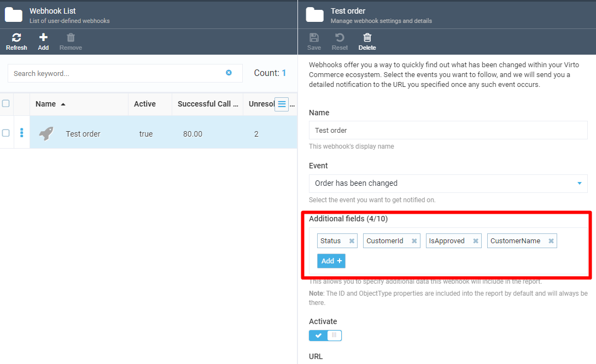
Task: Open the Test order row options menu
Action: pyautogui.click(x=21, y=133)
